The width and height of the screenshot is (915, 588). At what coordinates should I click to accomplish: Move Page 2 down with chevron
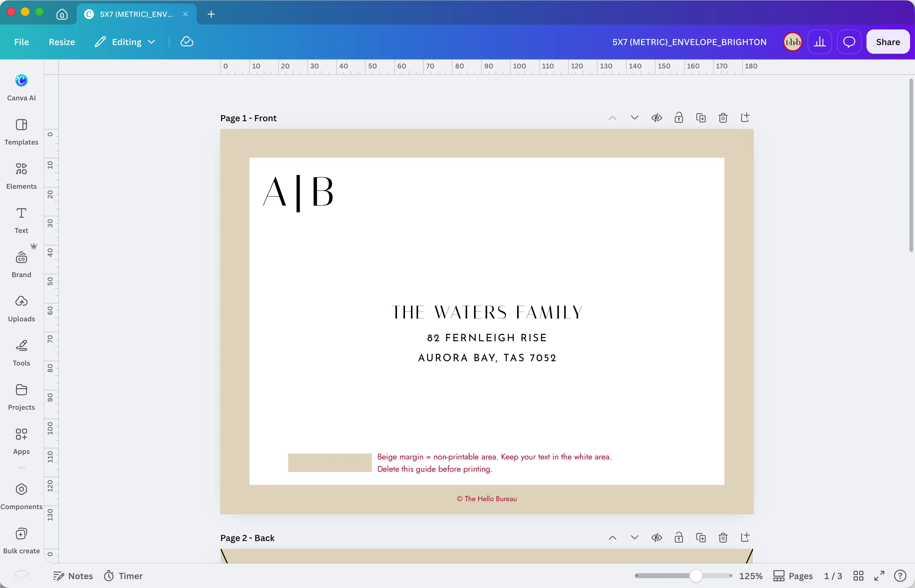tap(634, 538)
